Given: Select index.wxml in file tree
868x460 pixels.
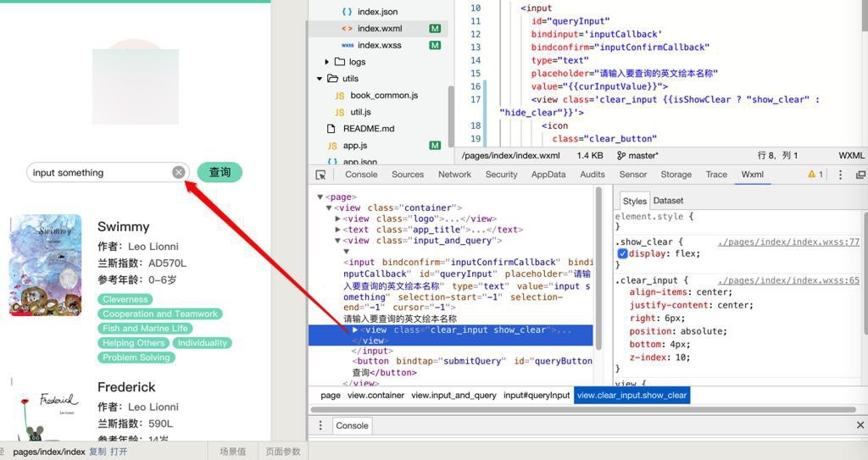Looking at the screenshot, I should tap(378, 28).
